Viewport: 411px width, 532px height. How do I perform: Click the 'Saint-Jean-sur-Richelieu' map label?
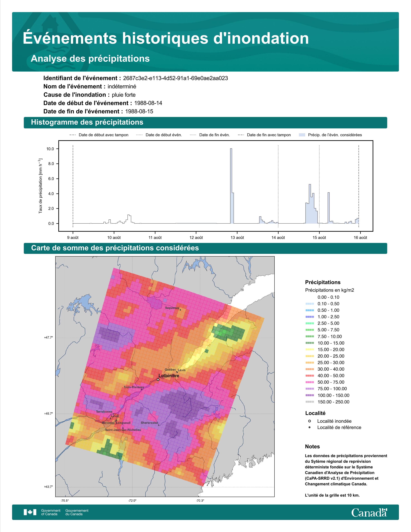[x=123, y=430]
